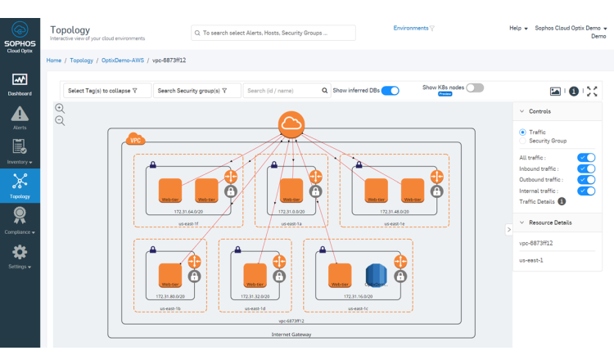Image resolution: width=614 pixels, height=364 pixels.
Task: Turn off Inbound traffic toggle
Action: 586,169
